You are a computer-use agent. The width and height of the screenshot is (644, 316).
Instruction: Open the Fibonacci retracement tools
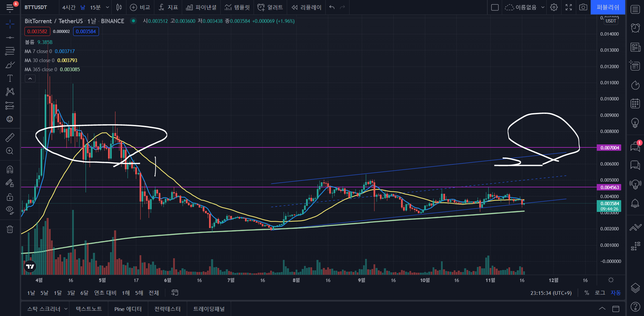[10, 51]
